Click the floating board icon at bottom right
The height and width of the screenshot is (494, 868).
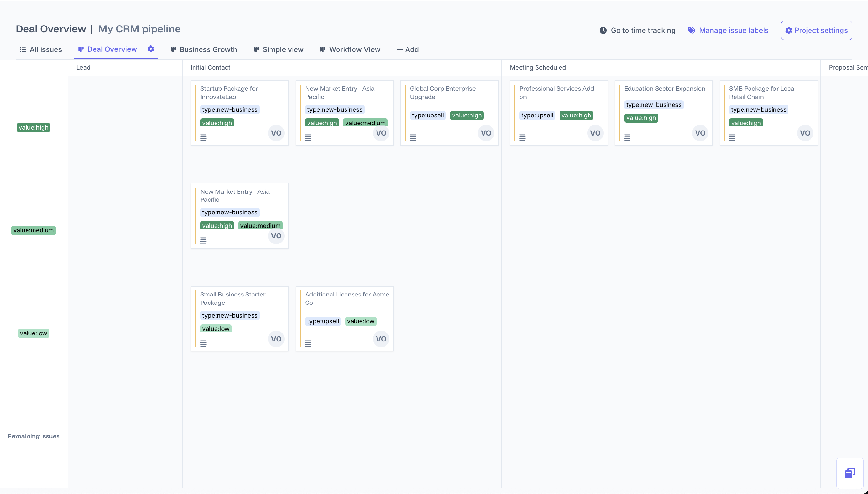850,473
